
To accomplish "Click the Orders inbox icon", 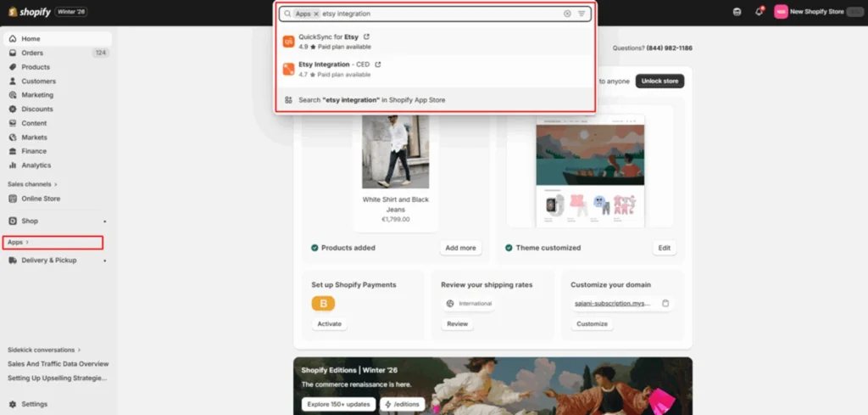I will [13, 53].
